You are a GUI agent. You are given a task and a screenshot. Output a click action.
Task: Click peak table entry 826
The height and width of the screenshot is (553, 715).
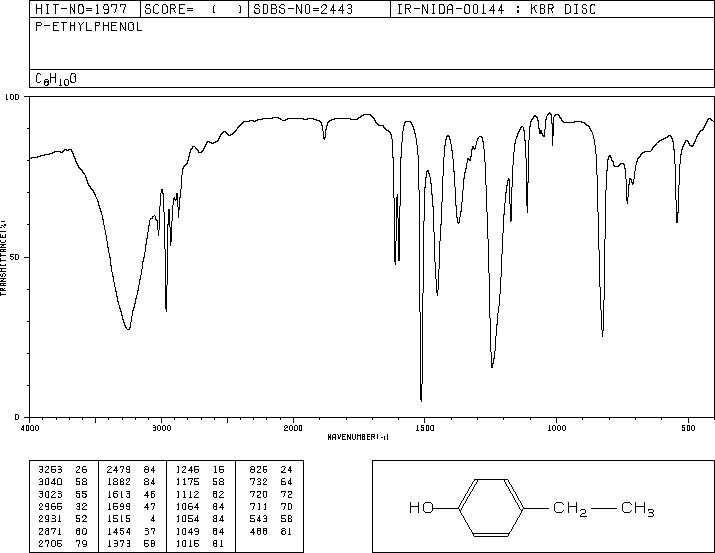pyautogui.click(x=259, y=470)
